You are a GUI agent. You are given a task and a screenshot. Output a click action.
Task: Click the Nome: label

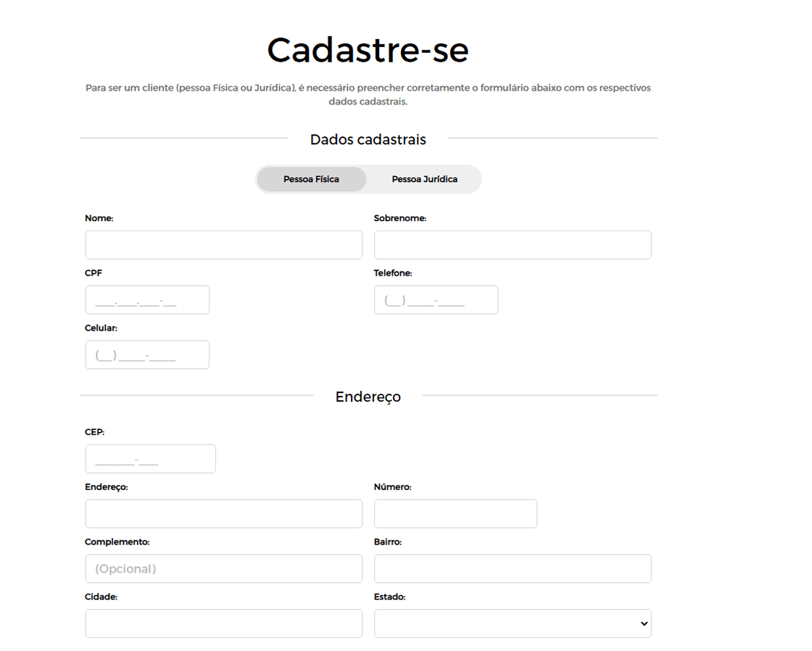click(x=99, y=218)
